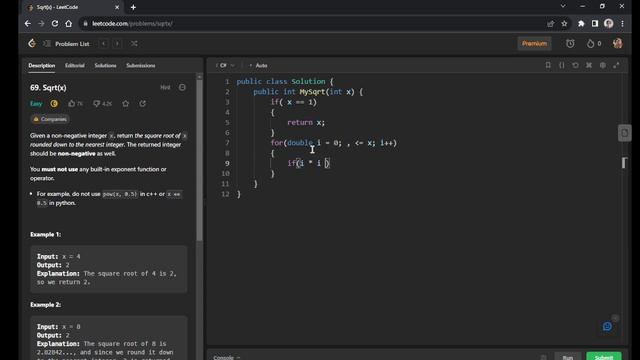
Task: Click the description panel scrollbar
Action: 199,159
